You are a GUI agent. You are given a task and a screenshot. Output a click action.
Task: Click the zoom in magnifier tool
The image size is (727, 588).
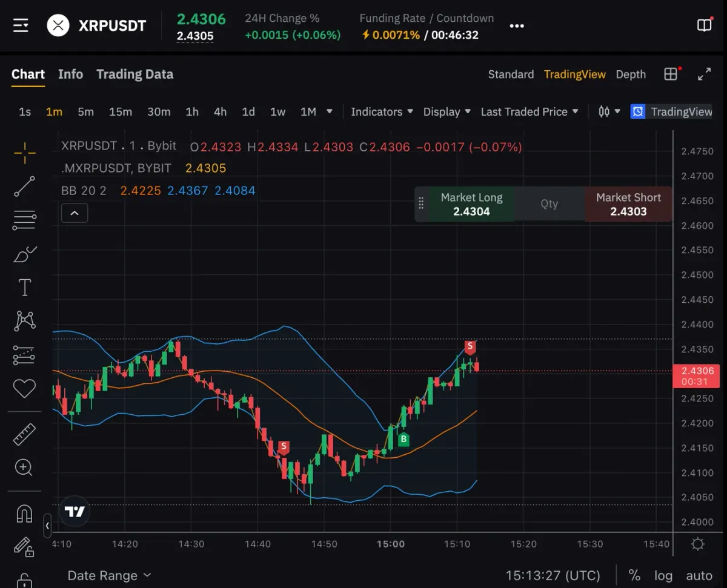point(24,467)
